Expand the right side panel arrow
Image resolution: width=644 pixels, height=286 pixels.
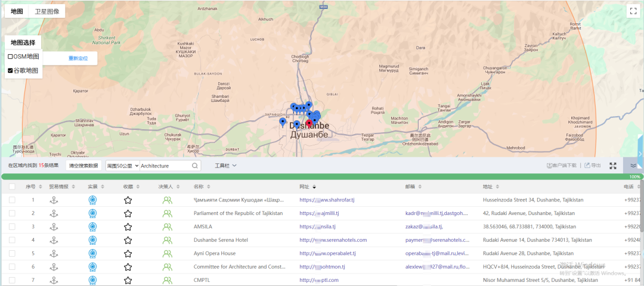640,153
